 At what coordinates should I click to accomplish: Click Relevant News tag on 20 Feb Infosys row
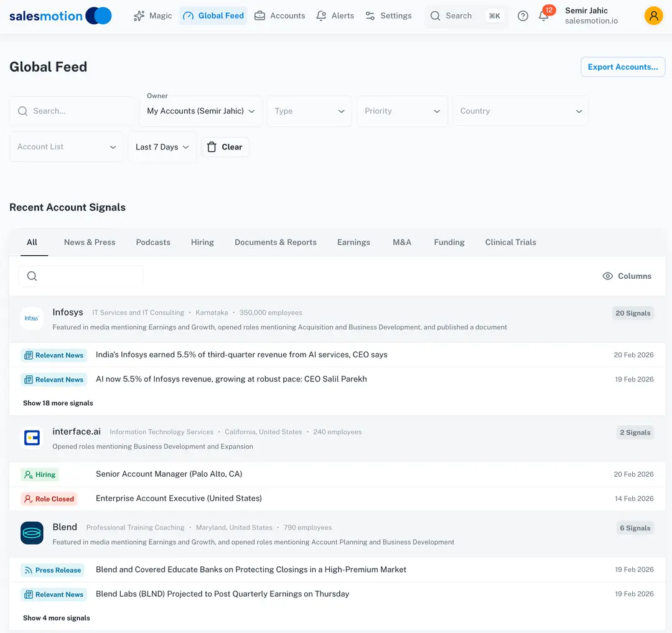[x=54, y=355]
